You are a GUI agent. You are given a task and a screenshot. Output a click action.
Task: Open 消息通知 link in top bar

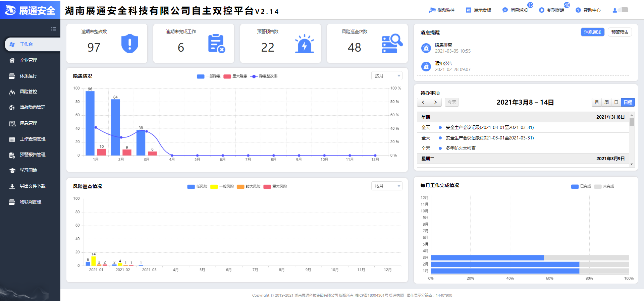click(519, 10)
